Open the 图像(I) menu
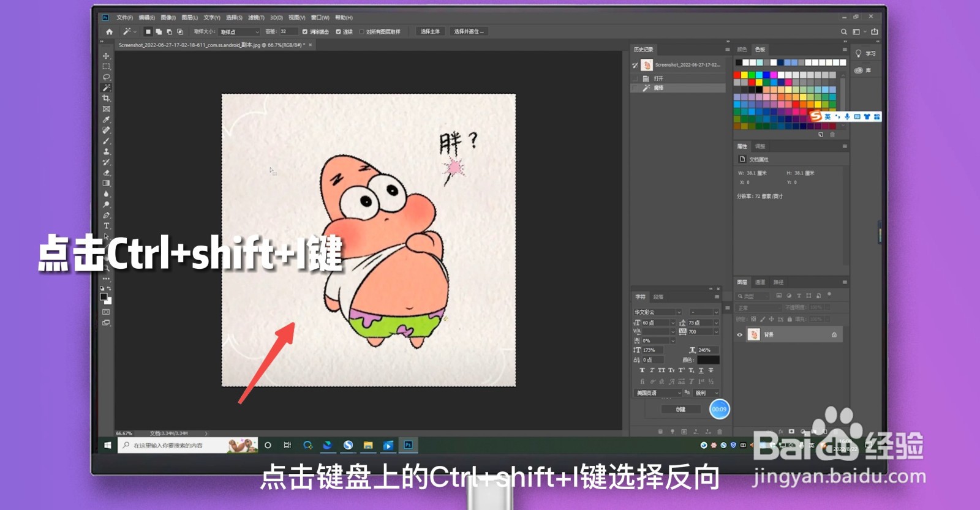980x510 pixels. click(x=168, y=18)
